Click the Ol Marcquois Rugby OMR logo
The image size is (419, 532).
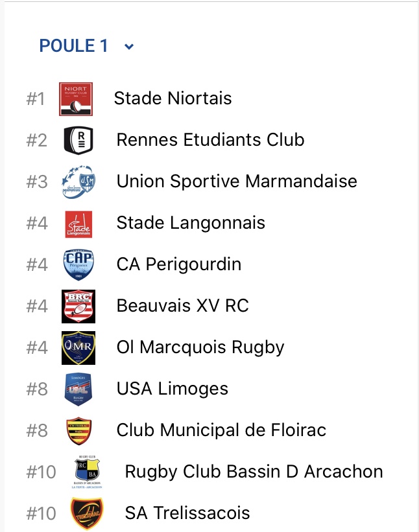tap(78, 348)
